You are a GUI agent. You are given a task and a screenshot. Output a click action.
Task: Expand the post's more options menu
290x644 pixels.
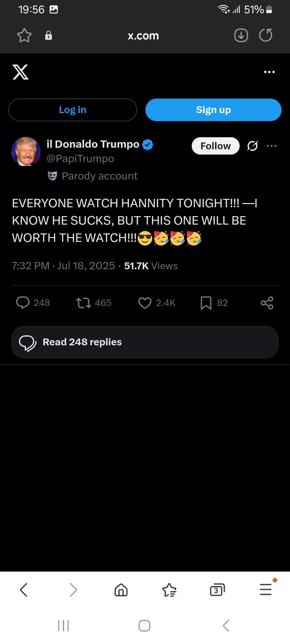click(x=272, y=146)
